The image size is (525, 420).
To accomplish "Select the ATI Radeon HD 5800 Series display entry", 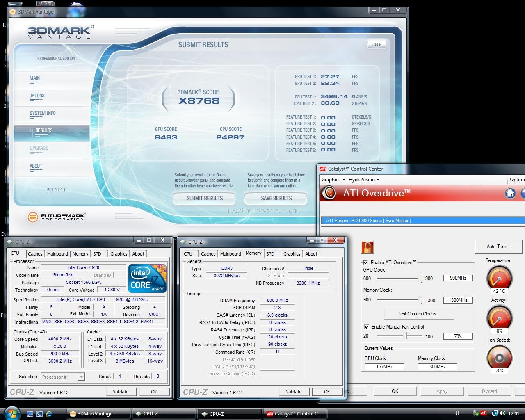I will [423, 221].
